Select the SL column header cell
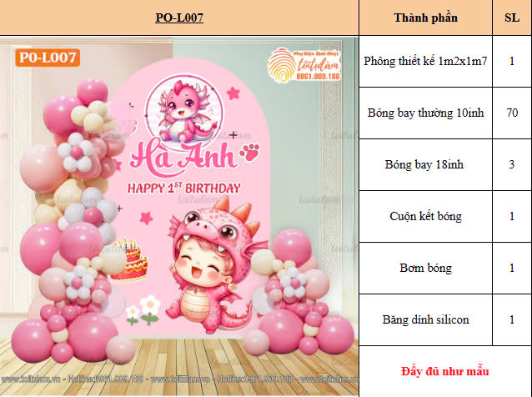This screenshot has width=532, height=397. (x=512, y=18)
